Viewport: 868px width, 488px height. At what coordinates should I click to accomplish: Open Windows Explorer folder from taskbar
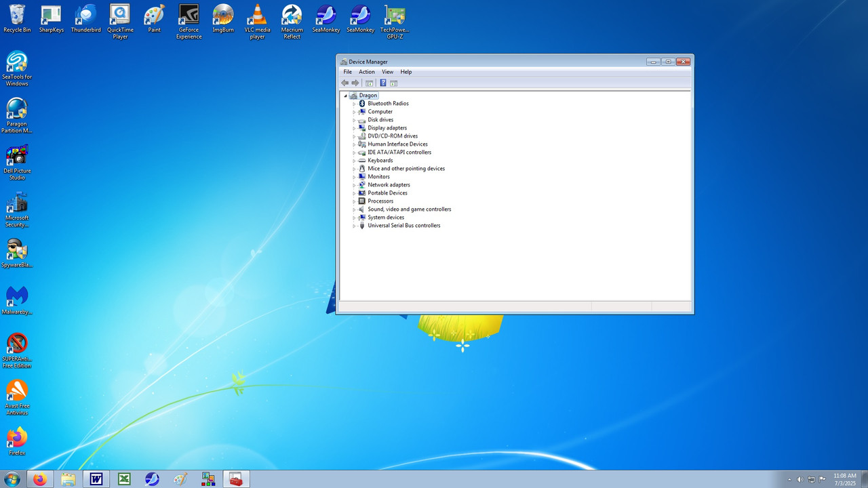coord(68,479)
